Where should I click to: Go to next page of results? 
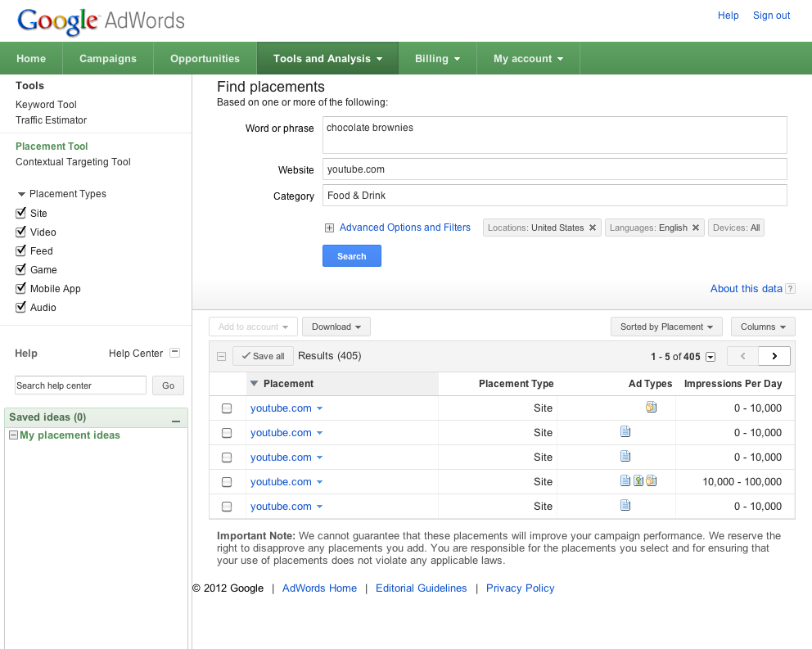774,356
